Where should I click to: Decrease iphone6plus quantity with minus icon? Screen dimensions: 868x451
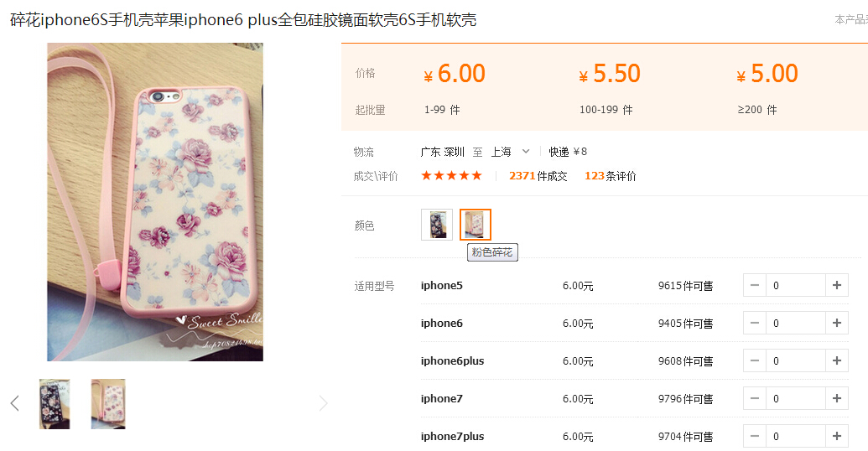(755, 360)
